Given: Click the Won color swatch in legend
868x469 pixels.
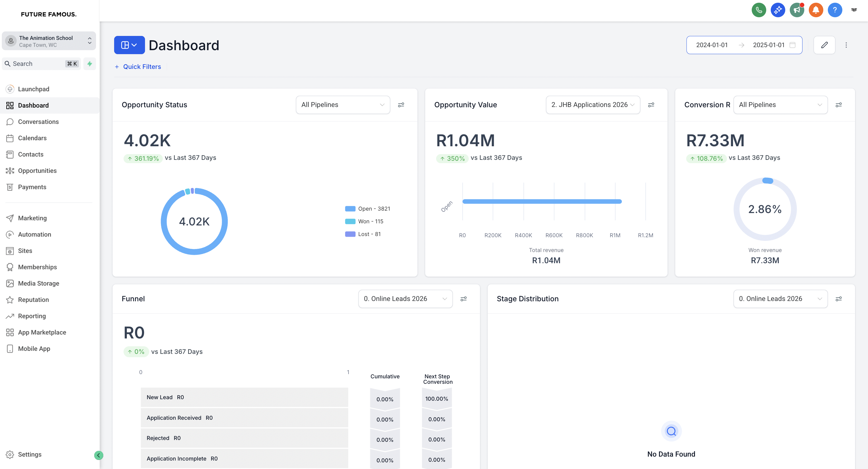Looking at the screenshot, I should click(x=350, y=222).
